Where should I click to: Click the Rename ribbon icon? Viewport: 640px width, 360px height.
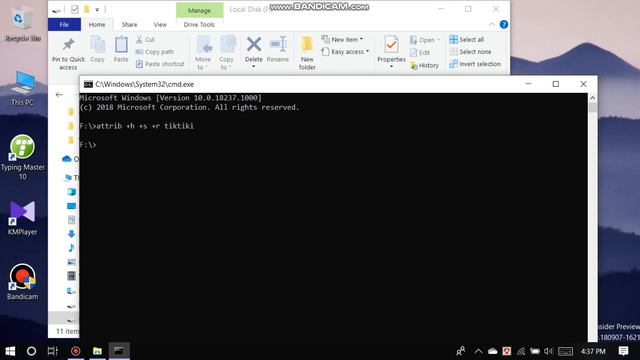(278, 49)
